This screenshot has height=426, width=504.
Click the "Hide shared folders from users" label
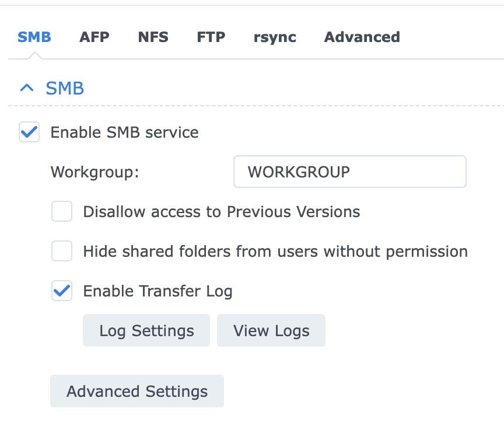275,252
